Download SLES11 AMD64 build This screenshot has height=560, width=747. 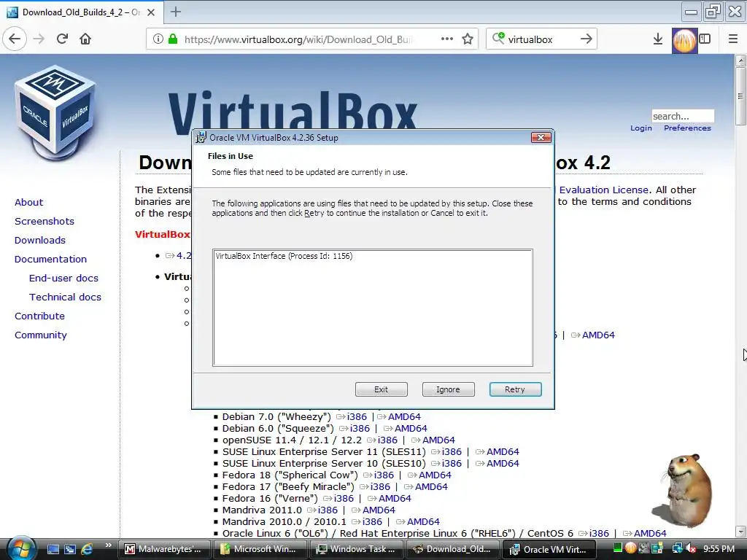click(503, 452)
